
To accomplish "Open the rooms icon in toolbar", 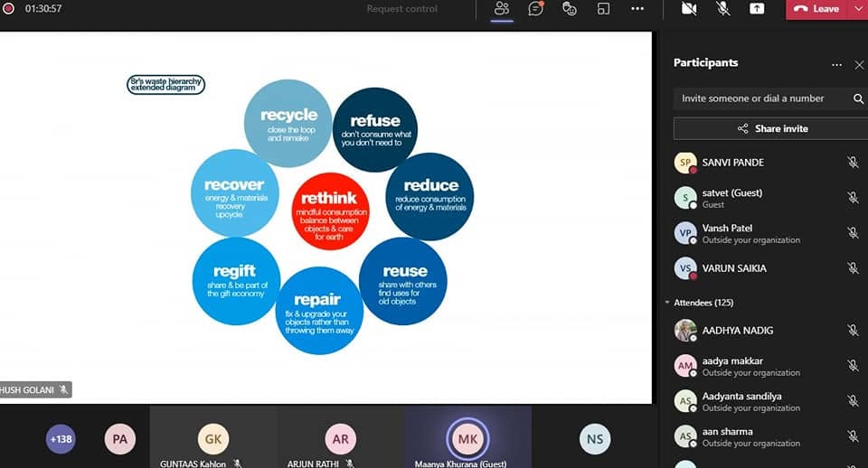I will click(603, 9).
